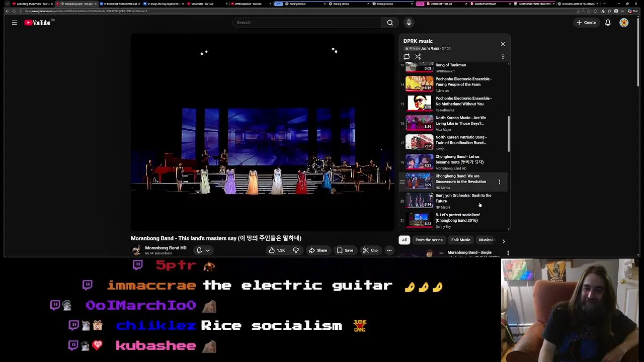This screenshot has height=362, width=644.
Task: Play No Motherland Without You video
Action: [453, 104]
